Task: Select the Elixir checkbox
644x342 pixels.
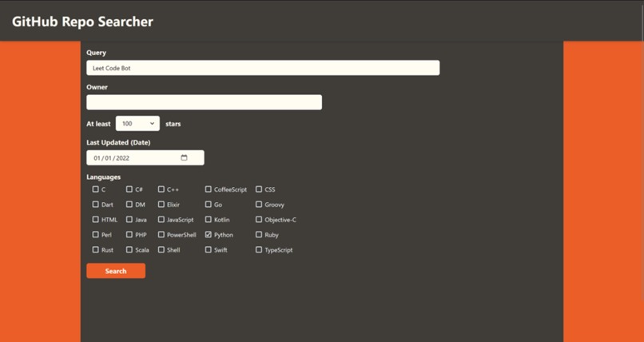Action: (x=161, y=204)
